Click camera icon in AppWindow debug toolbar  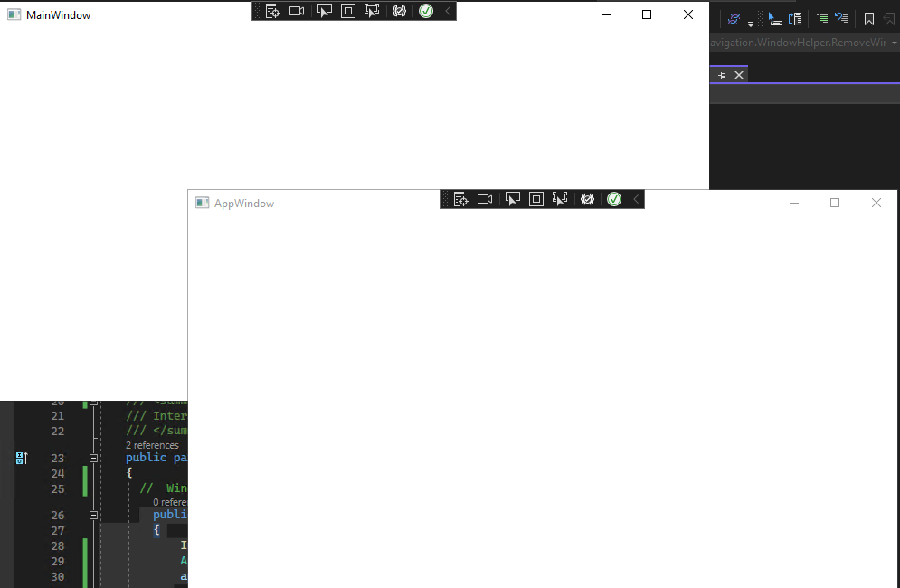coord(485,199)
